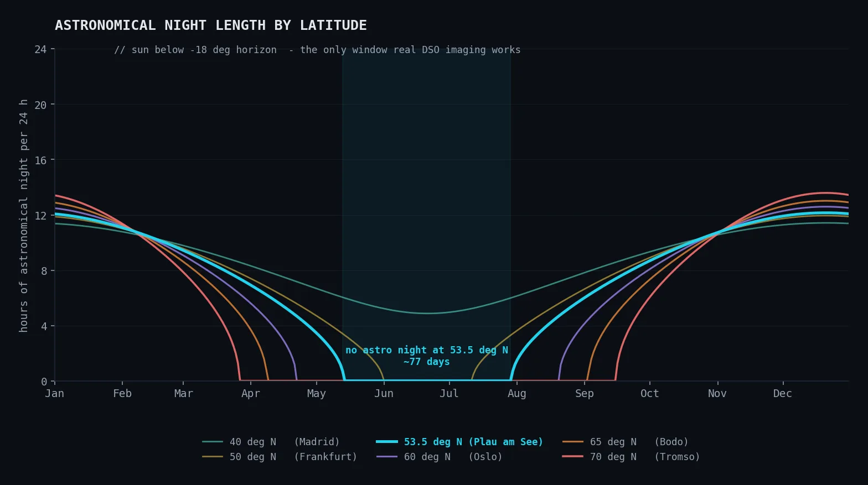Click the '8' y-axis tick label
The image size is (868, 485).
pyautogui.click(x=44, y=271)
